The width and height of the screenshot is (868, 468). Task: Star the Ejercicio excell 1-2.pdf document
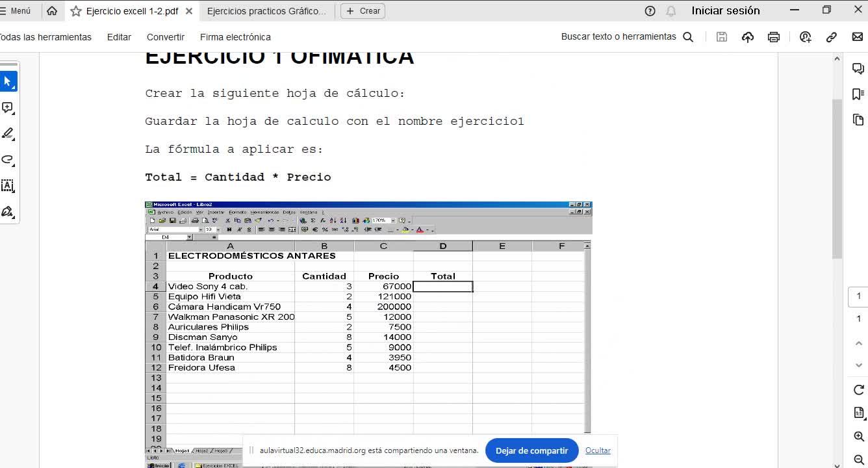(x=76, y=11)
